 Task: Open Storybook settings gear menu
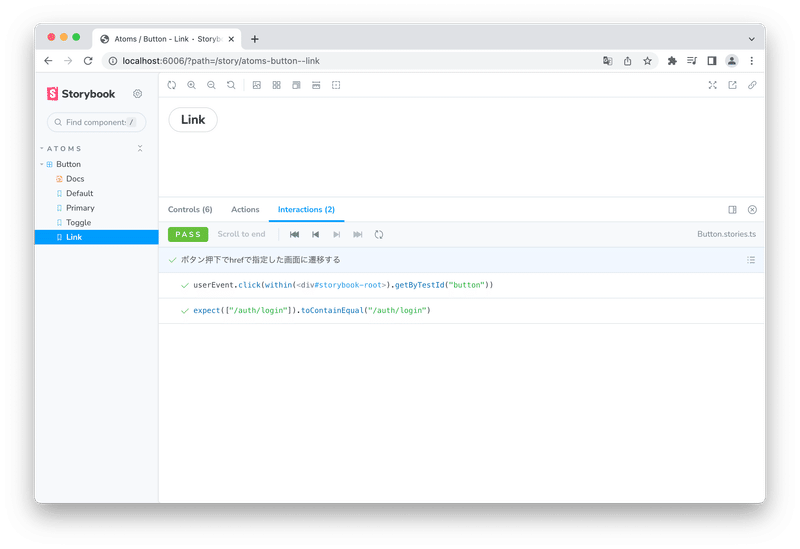tap(137, 94)
